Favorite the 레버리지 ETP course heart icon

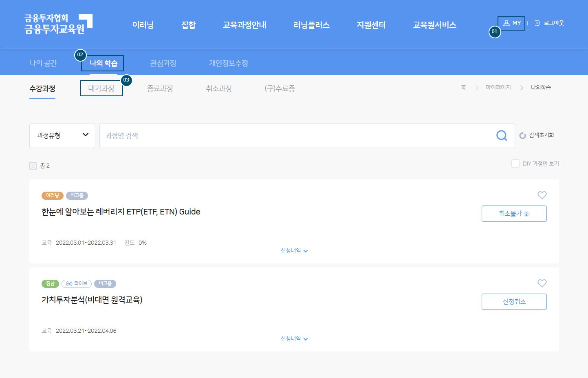542,195
